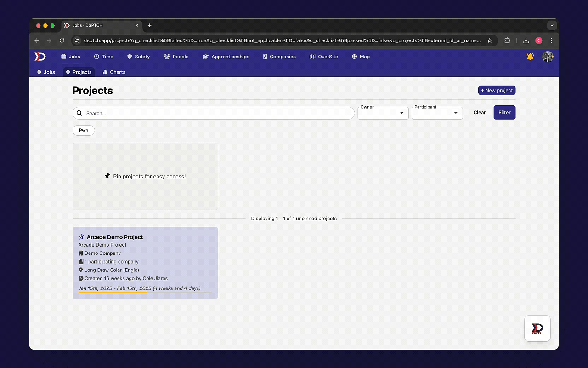Click 'Long Draw Solar (Engie)' location

[x=112, y=270]
